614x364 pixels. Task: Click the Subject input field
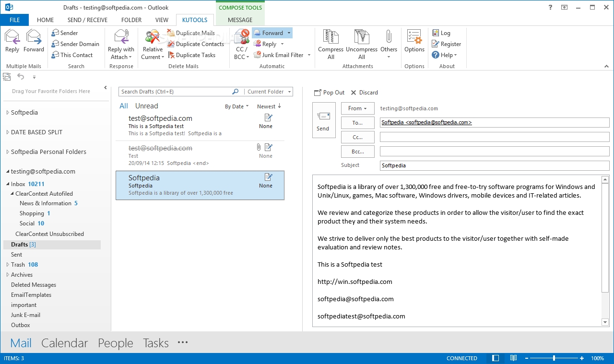(495, 165)
